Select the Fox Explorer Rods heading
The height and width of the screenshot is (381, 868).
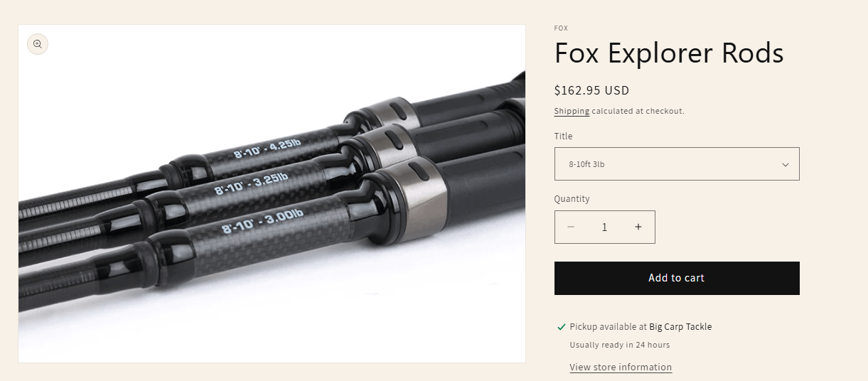point(669,53)
